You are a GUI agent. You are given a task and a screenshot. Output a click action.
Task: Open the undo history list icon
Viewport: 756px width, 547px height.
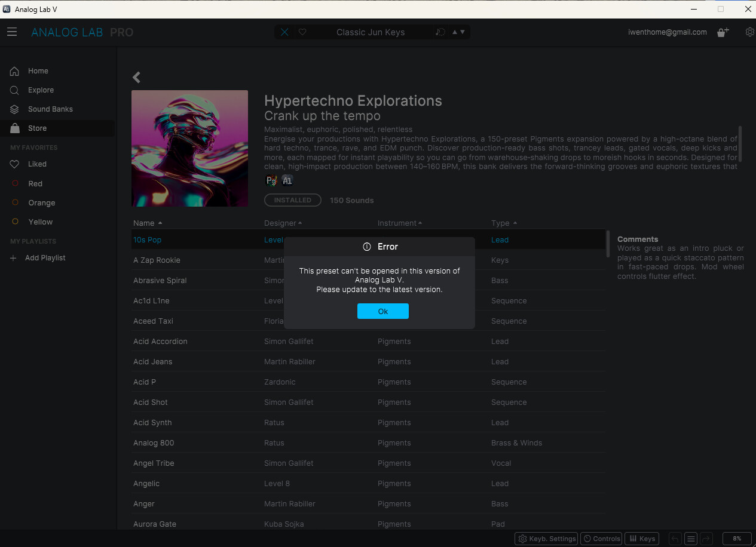coord(690,538)
